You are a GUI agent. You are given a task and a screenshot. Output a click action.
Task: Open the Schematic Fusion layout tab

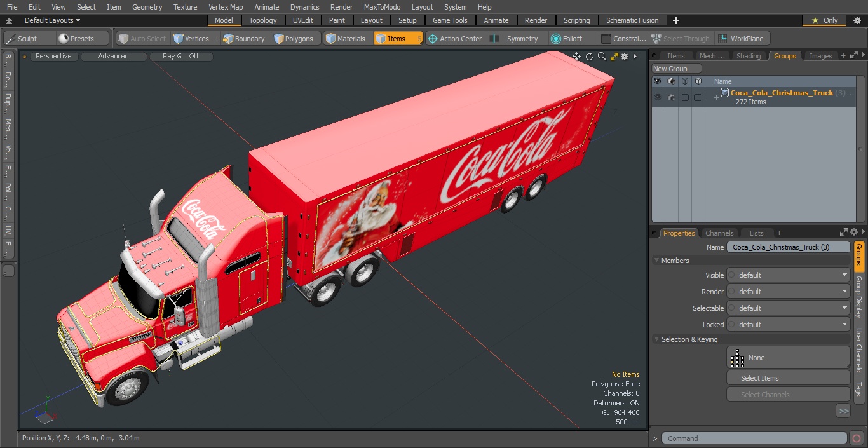(x=632, y=20)
